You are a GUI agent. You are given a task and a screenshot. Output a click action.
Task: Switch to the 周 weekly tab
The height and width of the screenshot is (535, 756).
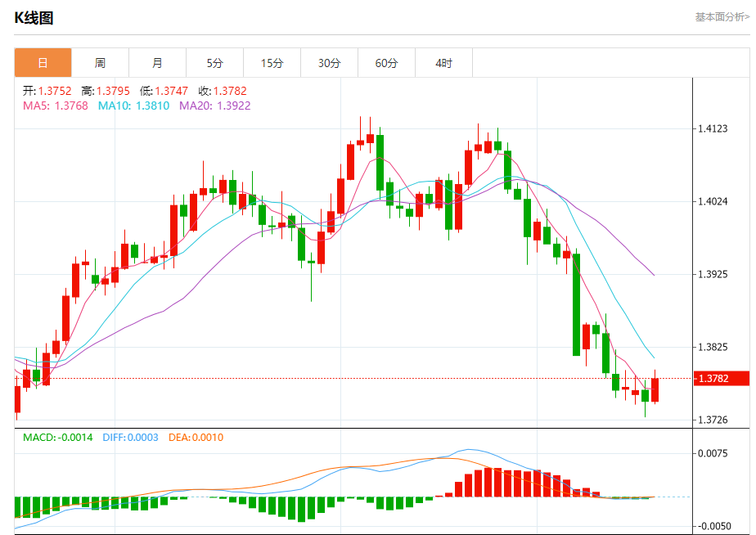coord(100,63)
